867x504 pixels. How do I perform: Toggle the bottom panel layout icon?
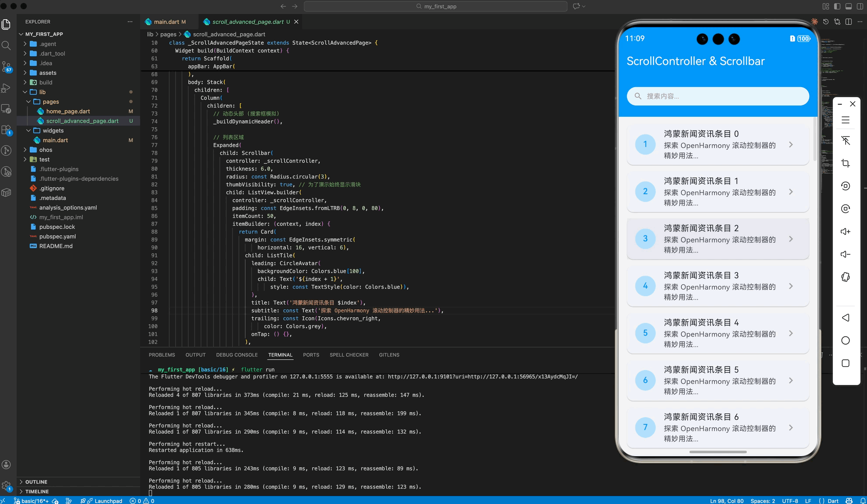(x=849, y=6)
